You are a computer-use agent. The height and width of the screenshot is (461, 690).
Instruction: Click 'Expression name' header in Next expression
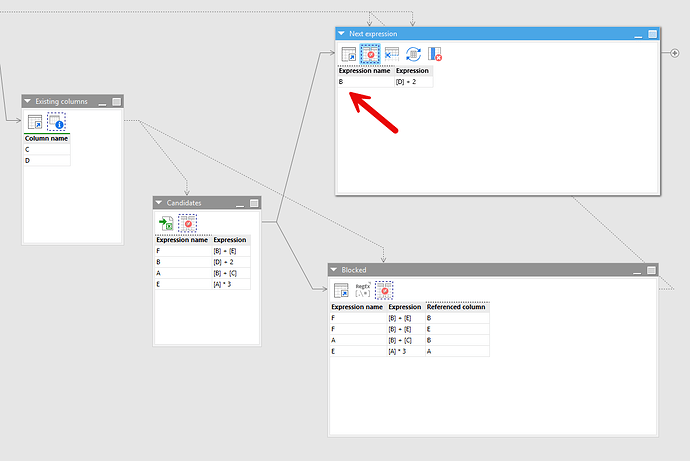[x=365, y=70]
